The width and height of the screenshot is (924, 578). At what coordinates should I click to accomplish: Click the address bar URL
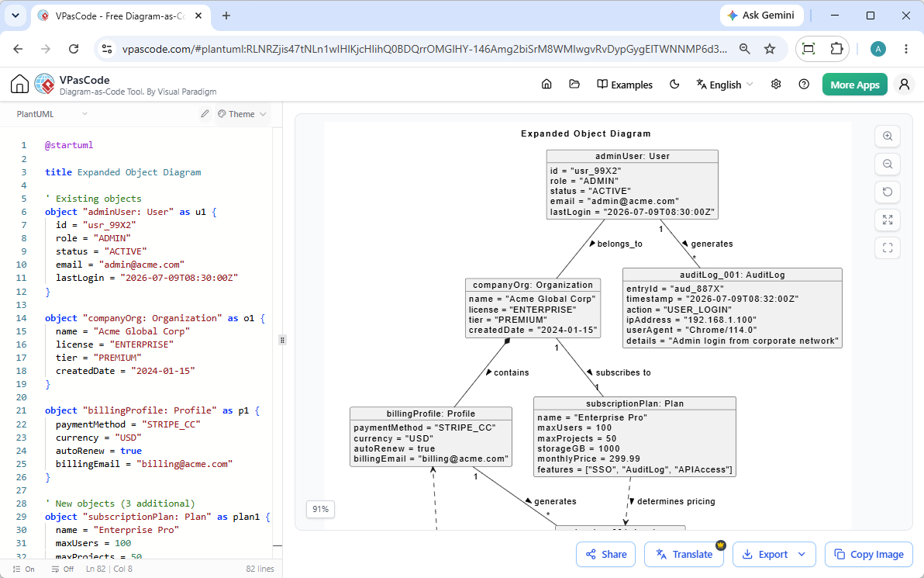point(424,49)
